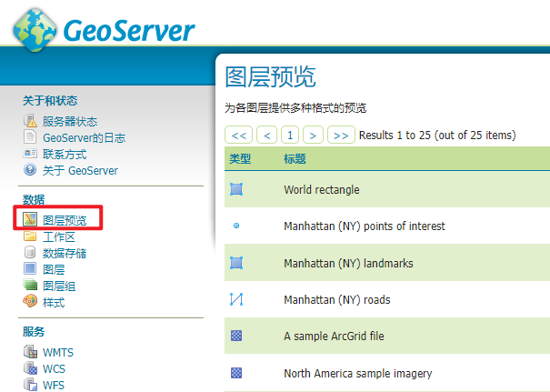Click the contact information card icon

[30, 154]
